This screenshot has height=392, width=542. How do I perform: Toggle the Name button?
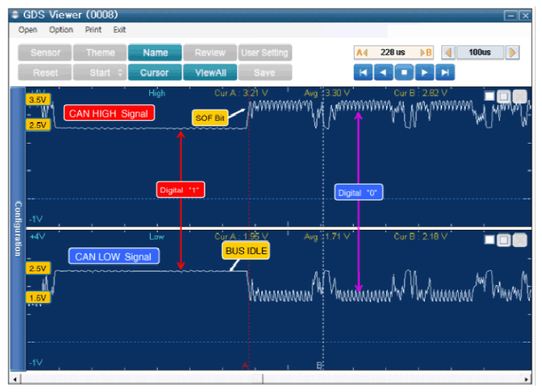click(155, 52)
